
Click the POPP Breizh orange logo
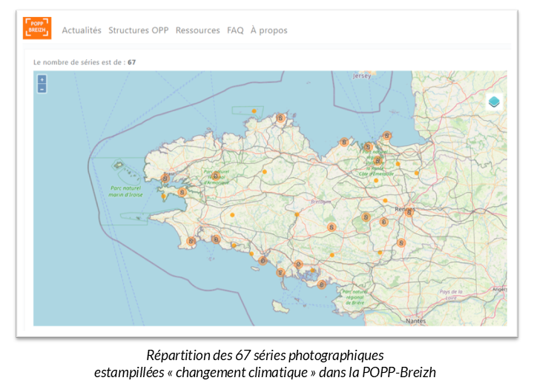tap(37, 28)
